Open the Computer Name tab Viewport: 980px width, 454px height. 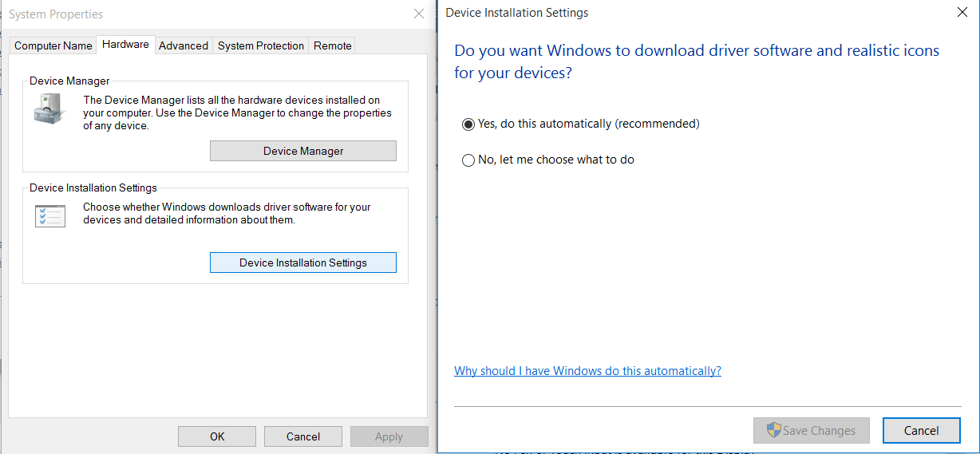tap(53, 45)
